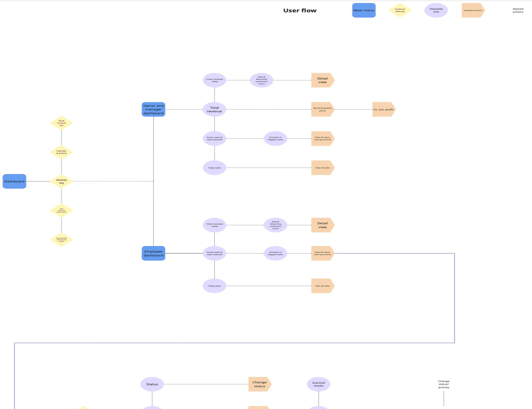
Task: Click Active cases & statuses below Total revenue
Action: (x=214, y=138)
